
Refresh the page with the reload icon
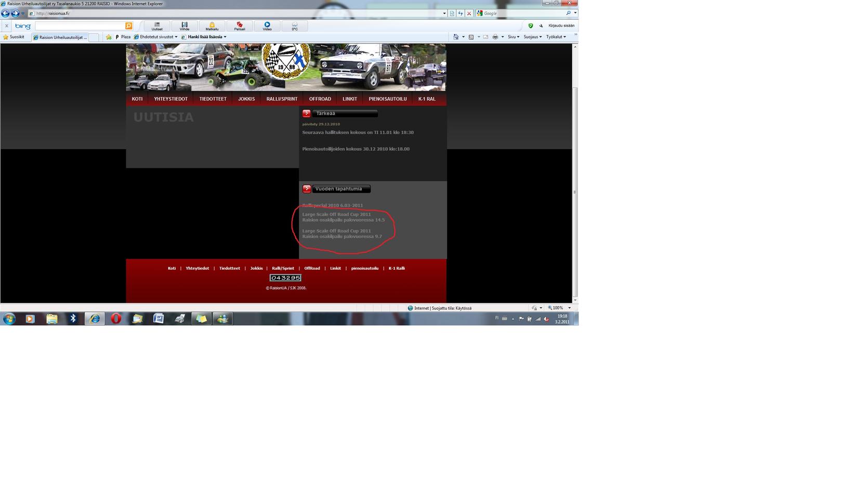point(461,14)
